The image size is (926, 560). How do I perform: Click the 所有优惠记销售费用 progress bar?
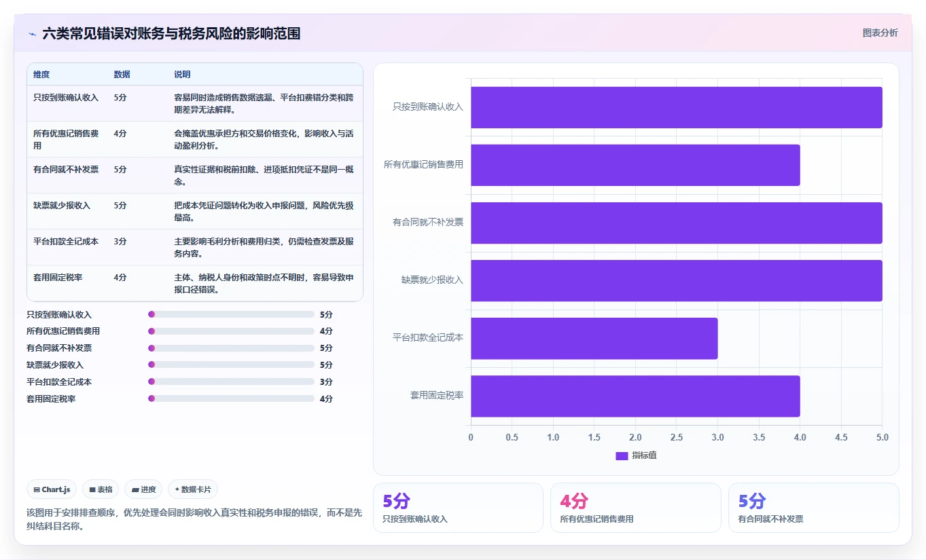(x=231, y=331)
